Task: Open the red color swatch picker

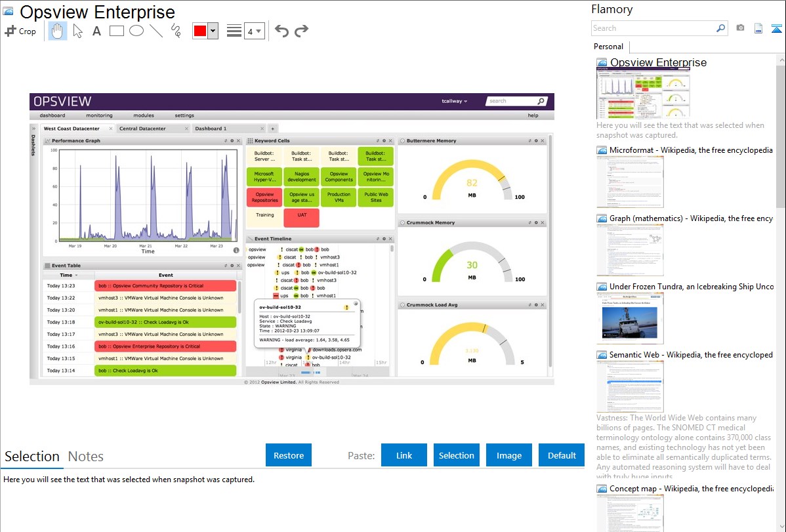Action: (x=200, y=31)
